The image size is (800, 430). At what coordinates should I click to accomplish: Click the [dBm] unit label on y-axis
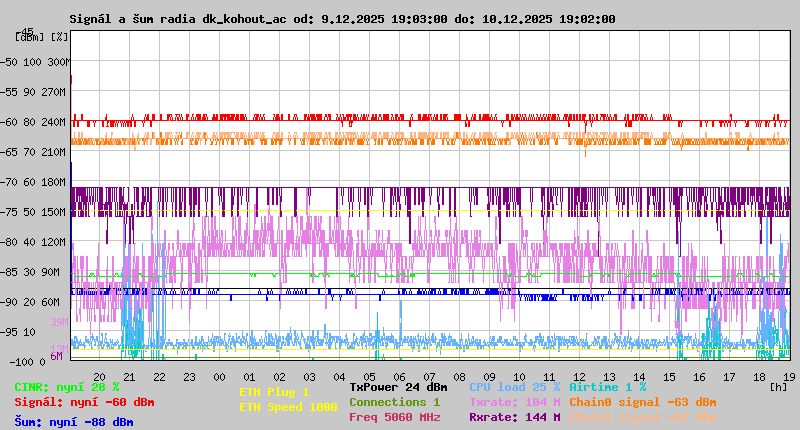(x=28, y=36)
